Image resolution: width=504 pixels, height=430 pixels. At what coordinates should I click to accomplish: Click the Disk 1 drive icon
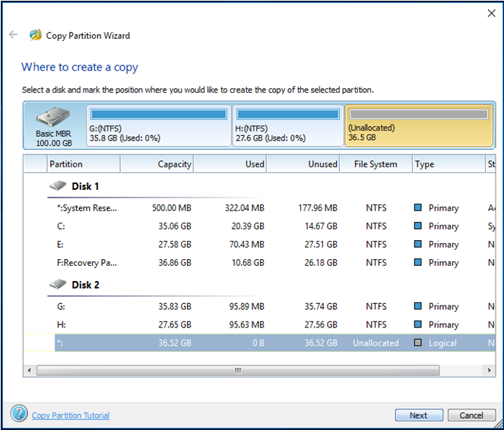[58, 185]
